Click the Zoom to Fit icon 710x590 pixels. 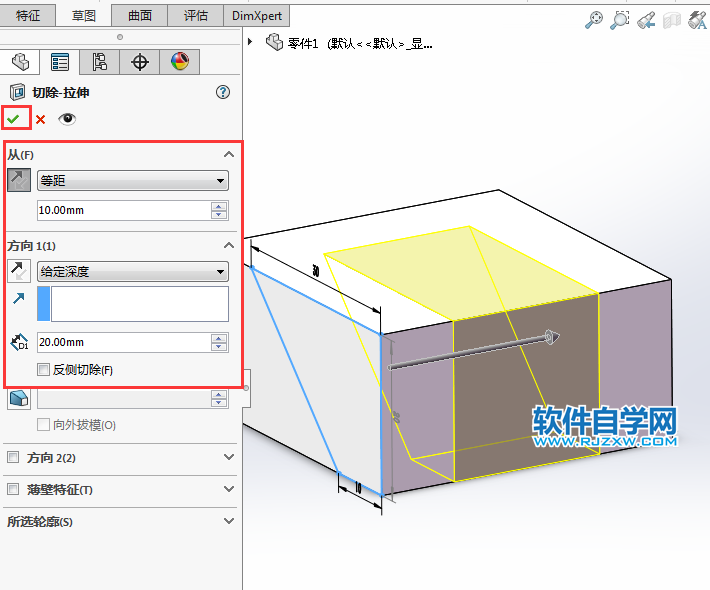(x=594, y=19)
